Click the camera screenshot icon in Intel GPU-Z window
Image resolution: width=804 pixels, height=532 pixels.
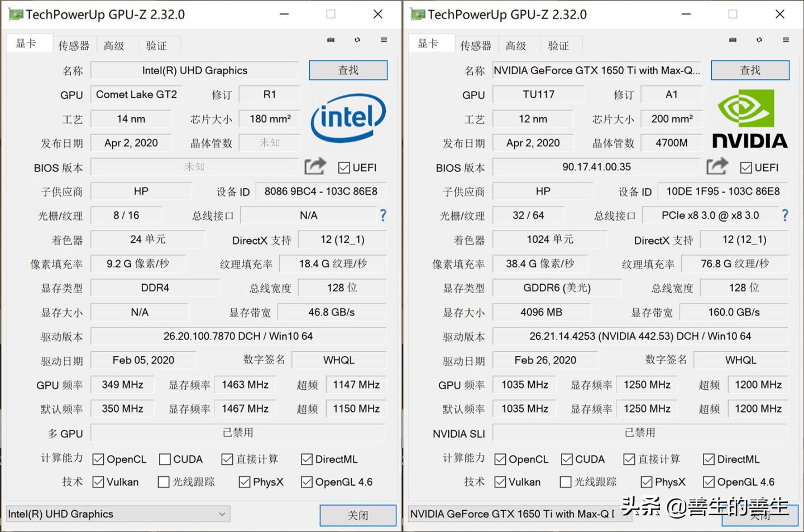331,40
